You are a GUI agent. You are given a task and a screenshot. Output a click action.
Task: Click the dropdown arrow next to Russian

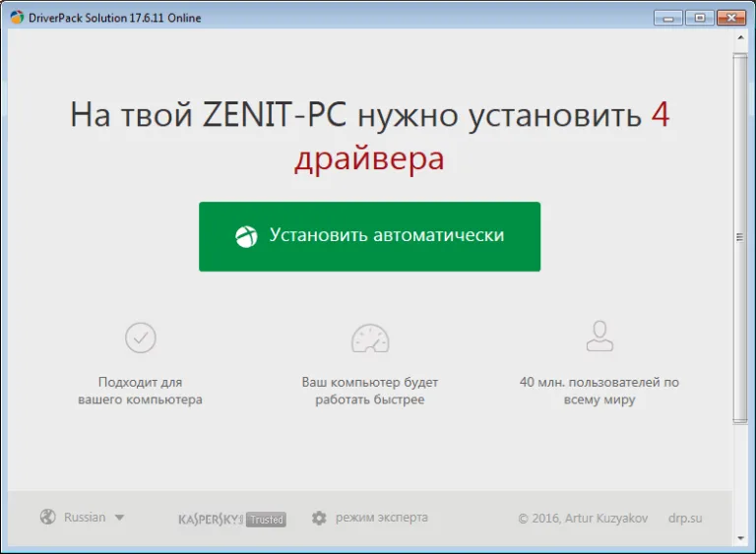[119, 518]
